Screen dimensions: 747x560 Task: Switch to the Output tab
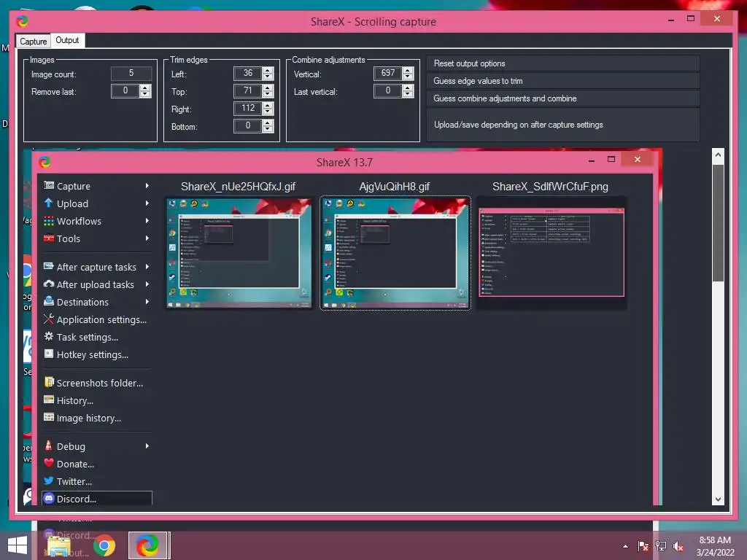[67, 41]
